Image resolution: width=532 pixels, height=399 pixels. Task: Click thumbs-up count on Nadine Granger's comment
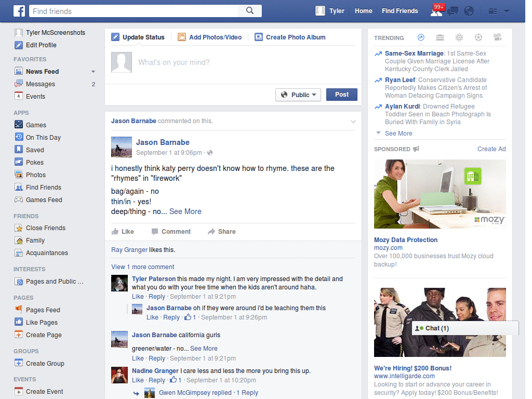click(x=176, y=380)
